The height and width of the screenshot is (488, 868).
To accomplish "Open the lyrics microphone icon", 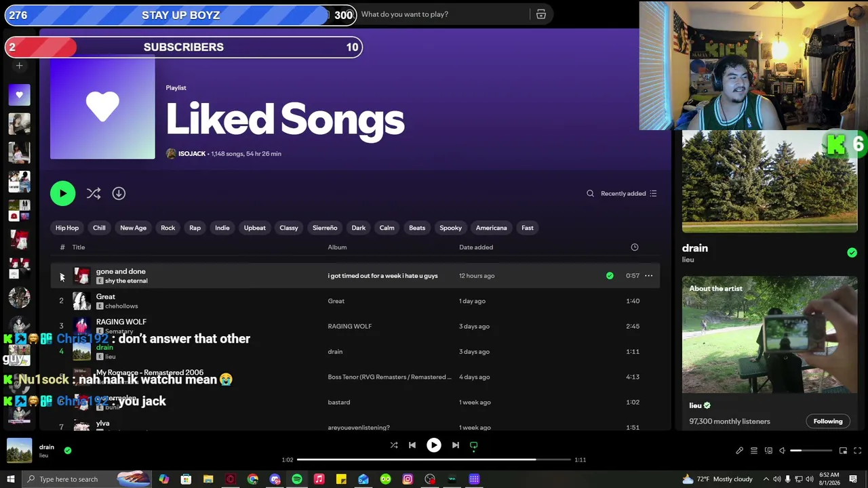I will tap(739, 451).
